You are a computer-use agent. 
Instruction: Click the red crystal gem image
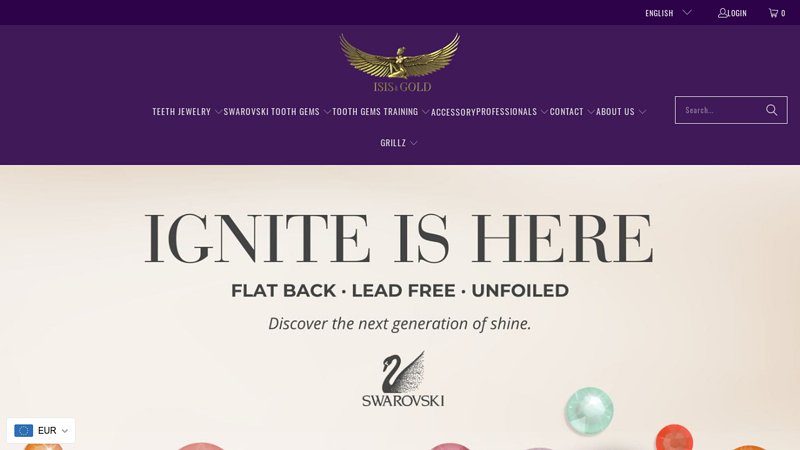coord(674,437)
